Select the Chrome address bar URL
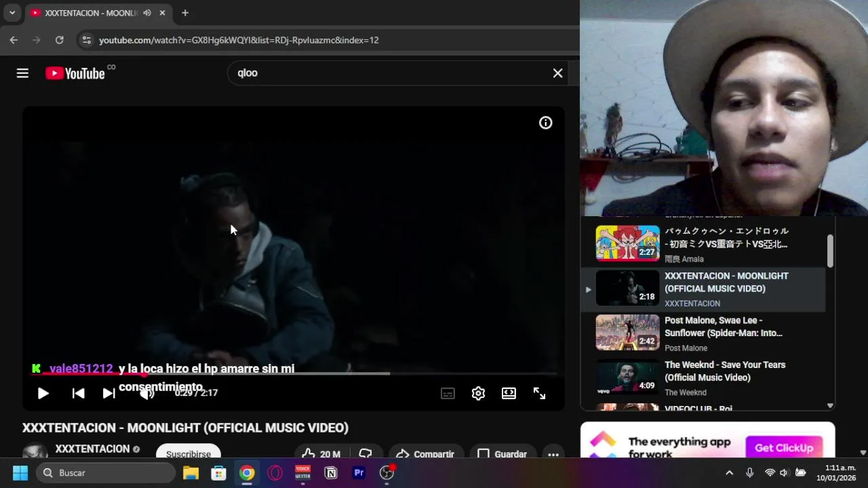The height and width of the screenshot is (488, 868). coord(239,40)
